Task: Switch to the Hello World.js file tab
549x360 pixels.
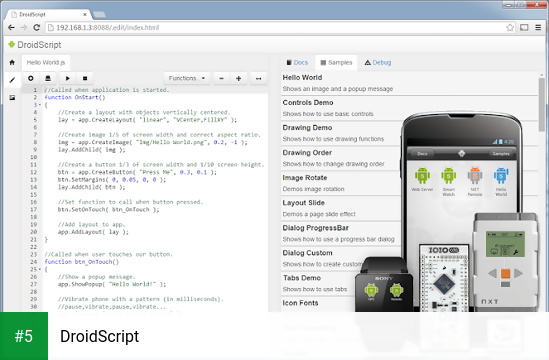Action: tap(46, 63)
